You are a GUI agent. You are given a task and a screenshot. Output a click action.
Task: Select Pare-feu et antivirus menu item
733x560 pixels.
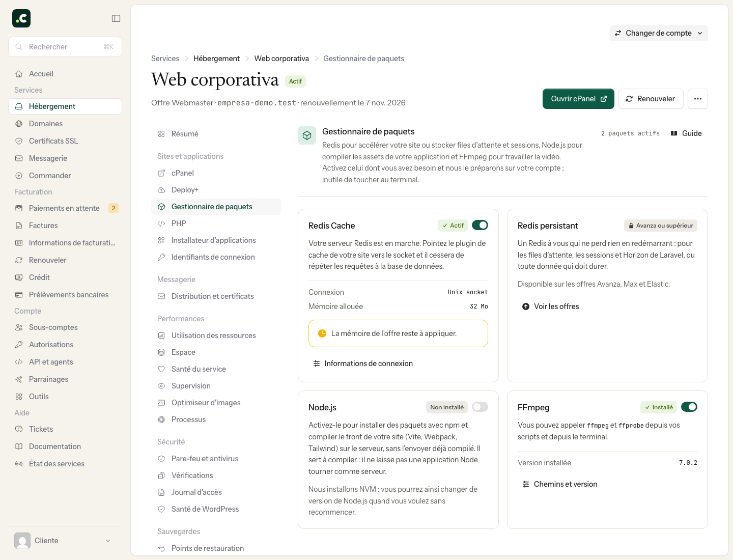tap(216, 459)
